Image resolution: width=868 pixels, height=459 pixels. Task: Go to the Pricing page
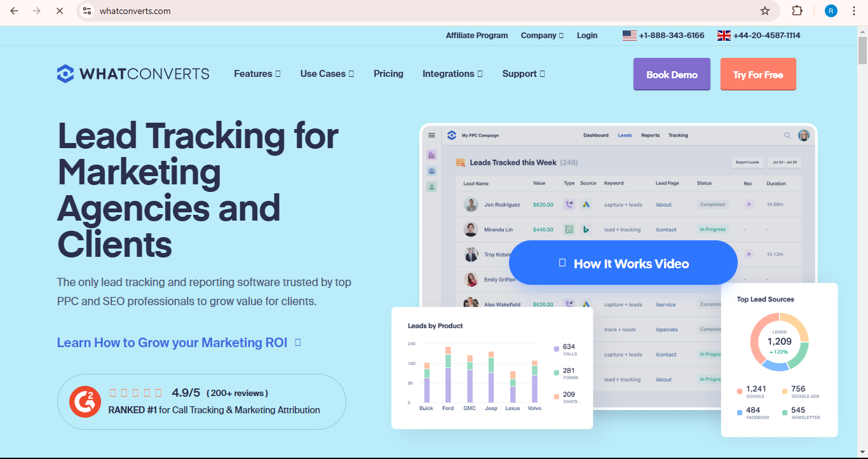388,74
